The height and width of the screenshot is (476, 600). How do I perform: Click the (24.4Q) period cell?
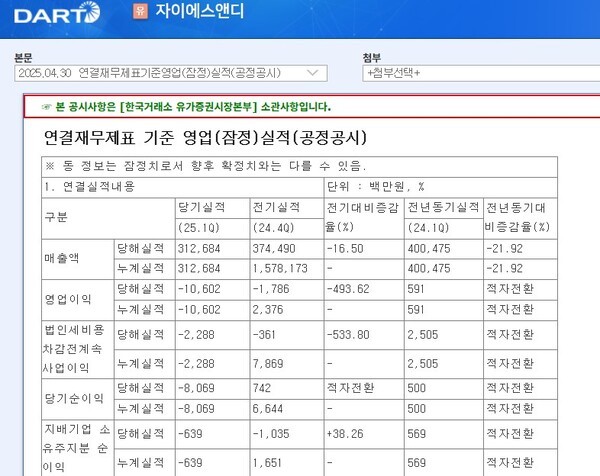pos(287,228)
